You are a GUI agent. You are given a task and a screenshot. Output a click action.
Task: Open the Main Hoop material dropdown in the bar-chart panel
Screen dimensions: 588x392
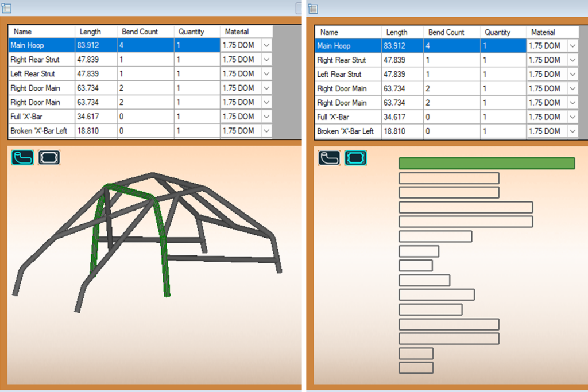[x=572, y=46]
